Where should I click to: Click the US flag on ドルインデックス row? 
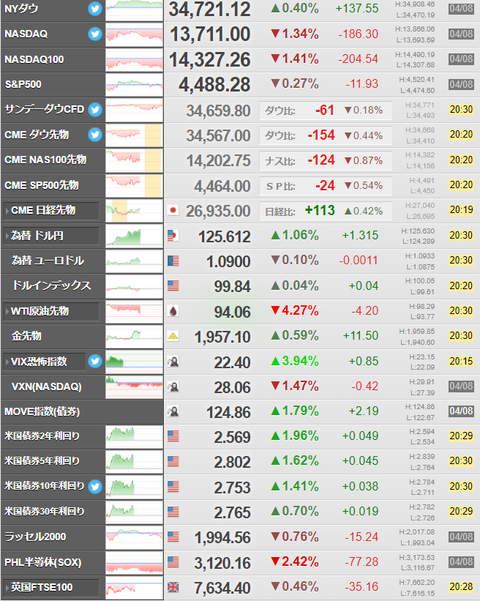coord(173,286)
